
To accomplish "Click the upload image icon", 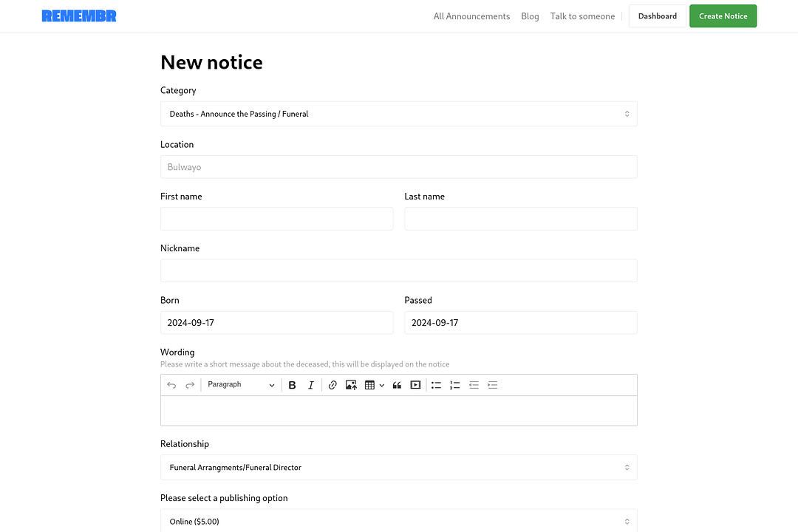I will tap(351, 385).
